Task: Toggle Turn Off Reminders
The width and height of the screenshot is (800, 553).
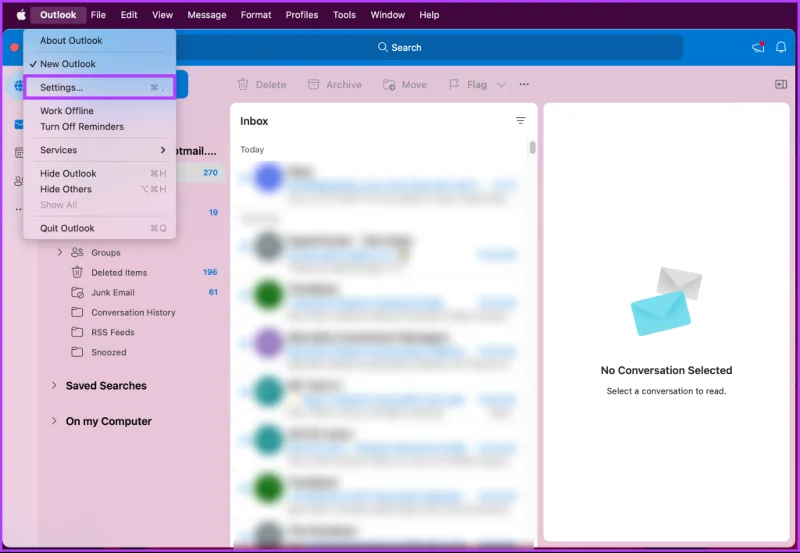Action: [x=99, y=127]
